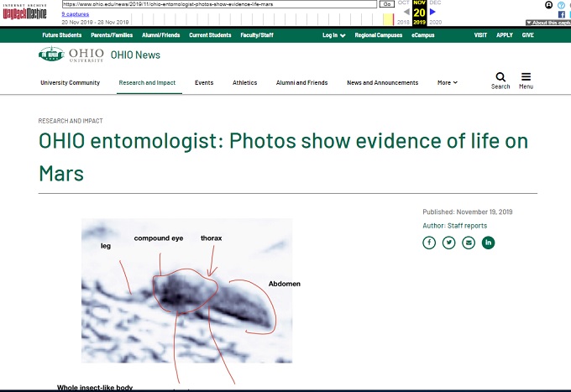
Task: Expand About this capture panel
Action: pyautogui.click(x=548, y=23)
